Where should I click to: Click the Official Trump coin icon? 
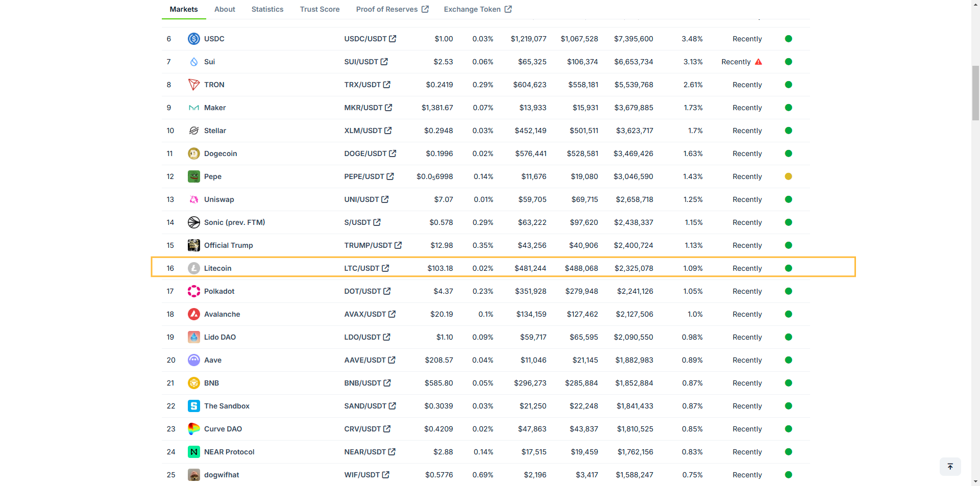pos(194,245)
